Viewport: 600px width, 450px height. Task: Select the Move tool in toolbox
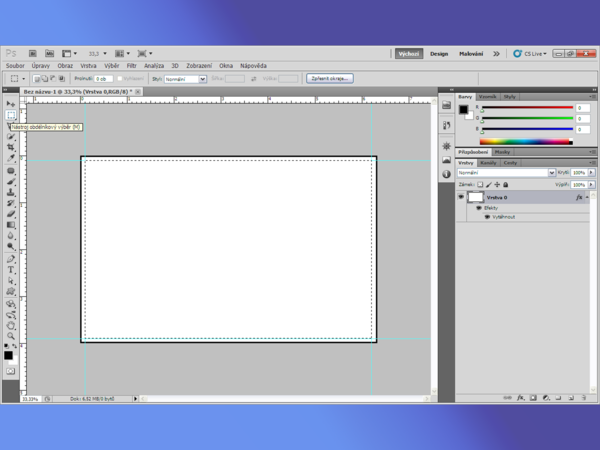click(11, 104)
